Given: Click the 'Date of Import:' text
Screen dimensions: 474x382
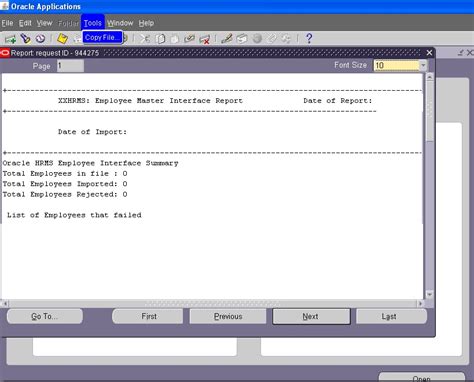Looking at the screenshot, I should pos(92,132).
